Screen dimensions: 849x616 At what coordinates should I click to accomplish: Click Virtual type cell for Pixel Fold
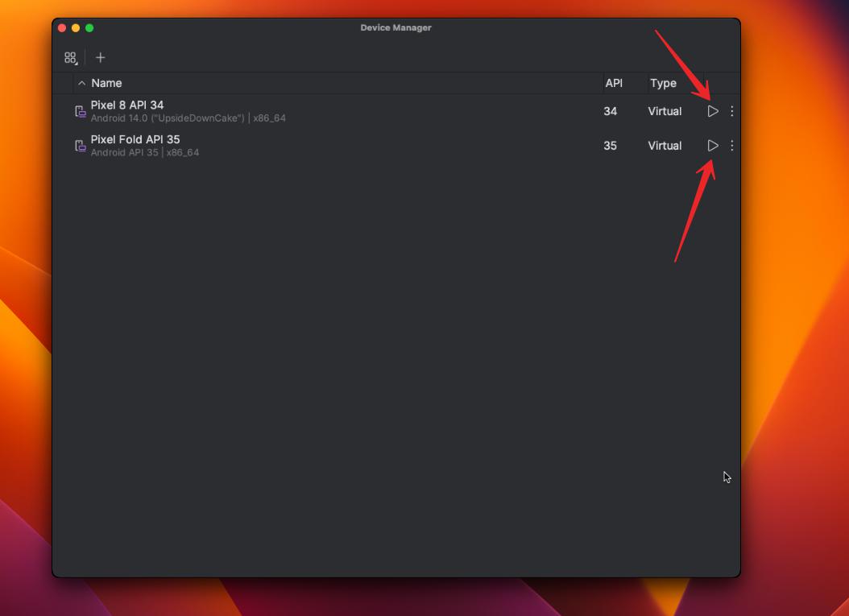[665, 146]
